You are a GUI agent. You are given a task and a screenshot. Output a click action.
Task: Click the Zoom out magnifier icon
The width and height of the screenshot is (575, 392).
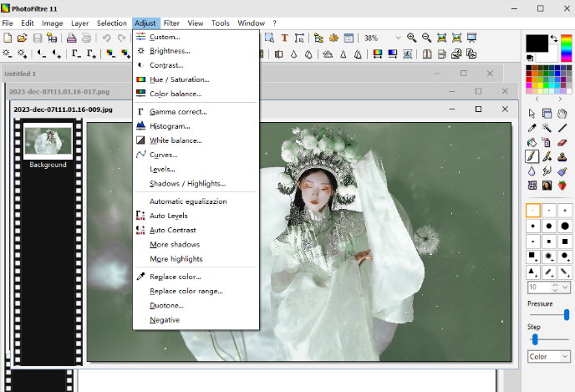(x=426, y=38)
